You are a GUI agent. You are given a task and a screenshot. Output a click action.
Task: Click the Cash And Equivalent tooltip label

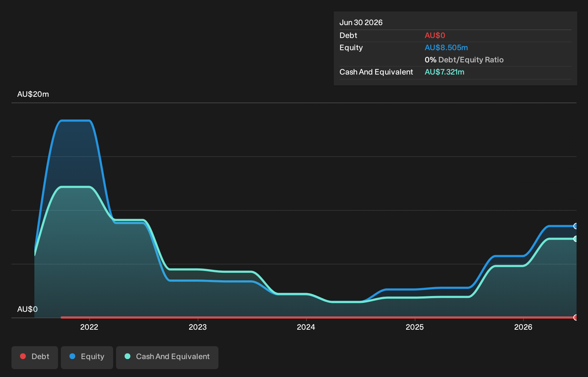(x=376, y=72)
